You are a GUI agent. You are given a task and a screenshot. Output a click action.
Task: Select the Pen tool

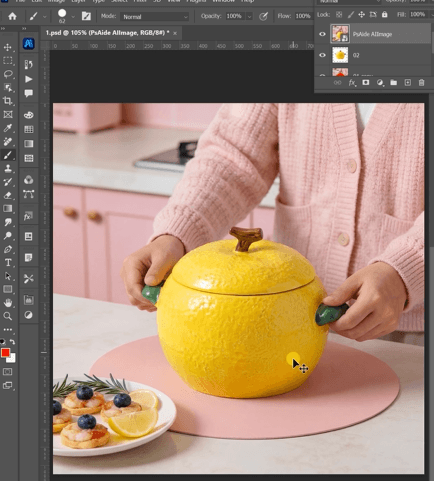click(x=8, y=249)
